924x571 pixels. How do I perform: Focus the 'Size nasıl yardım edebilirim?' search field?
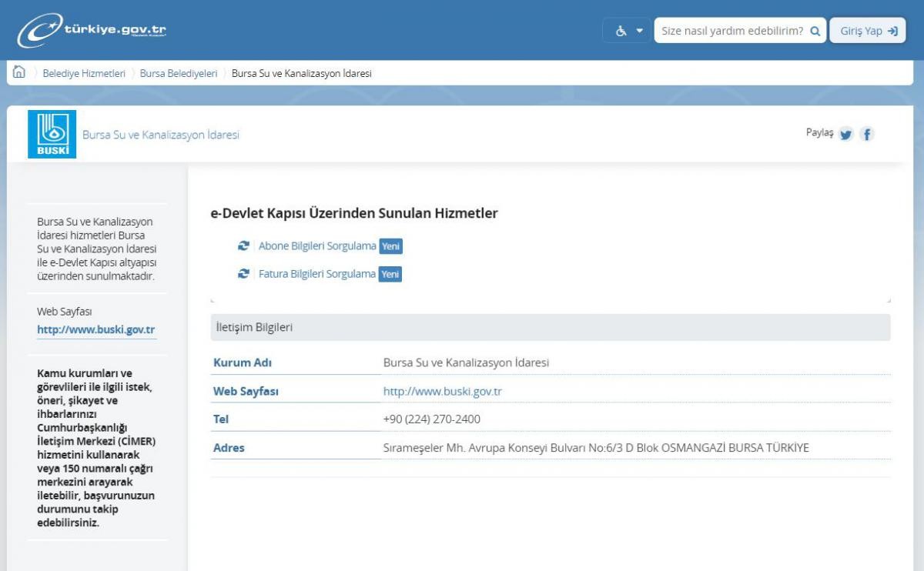pyautogui.click(x=731, y=31)
